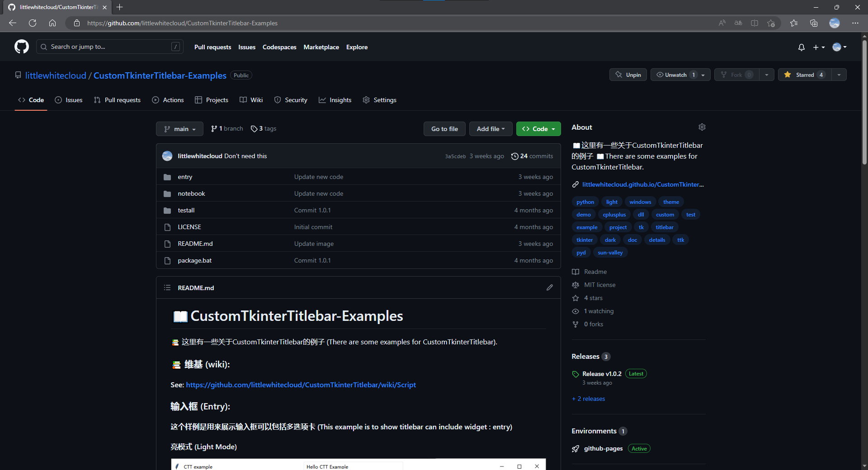The height and width of the screenshot is (470, 868).
Task: Click the Go to file button
Action: tap(444, 129)
